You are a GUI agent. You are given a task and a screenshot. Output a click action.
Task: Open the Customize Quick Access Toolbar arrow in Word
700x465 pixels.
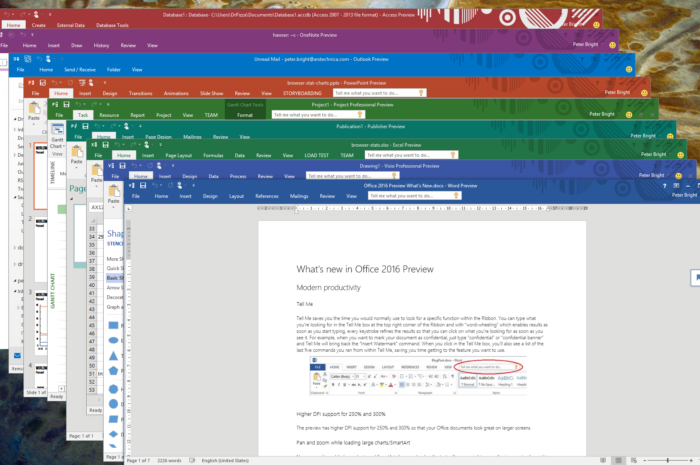[x=193, y=186]
